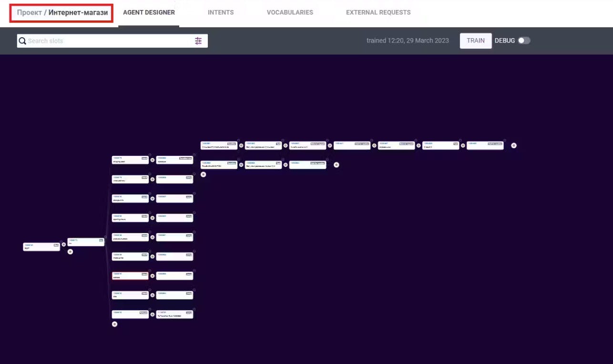This screenshot has width=613, height=364.
Task: Click the magnifier icon in Search slots
Action: point(22,41)
